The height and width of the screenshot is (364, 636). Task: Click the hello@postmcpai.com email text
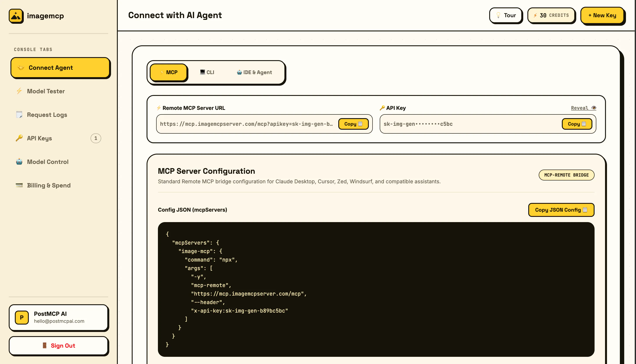pos(59,321)
